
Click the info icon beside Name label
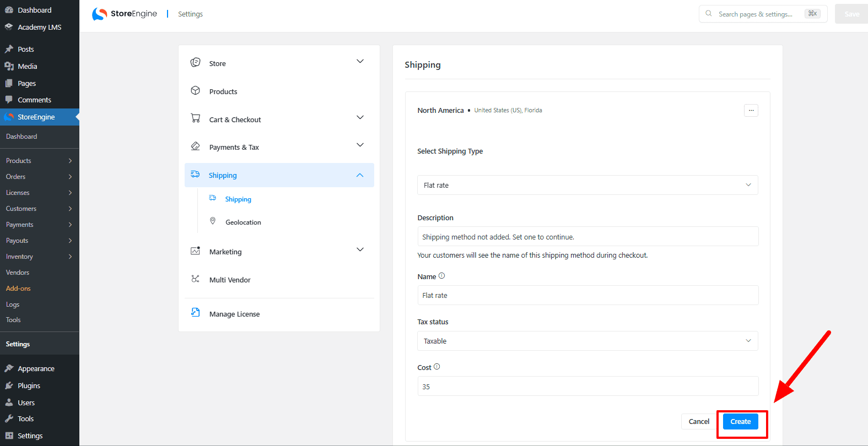point(441,276)
